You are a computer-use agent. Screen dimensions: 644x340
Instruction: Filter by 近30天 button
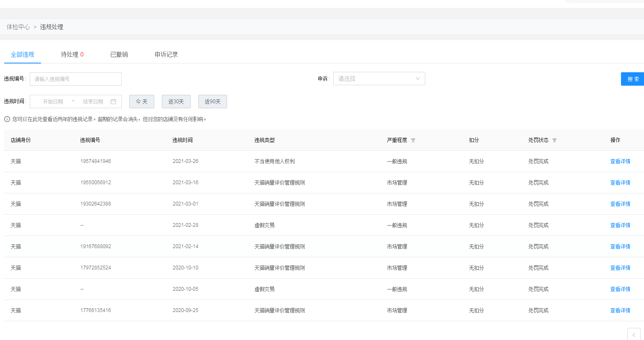pyautogui.click(x=176, y=101)
